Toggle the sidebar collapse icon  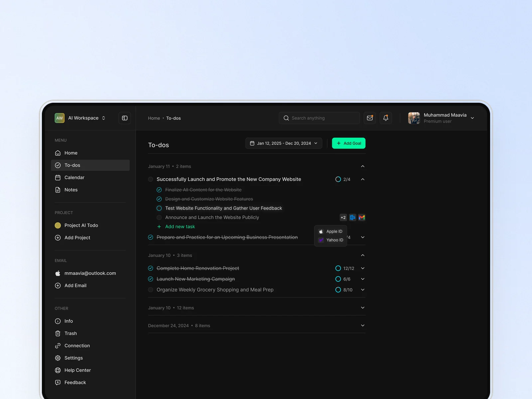click(125, 118)
